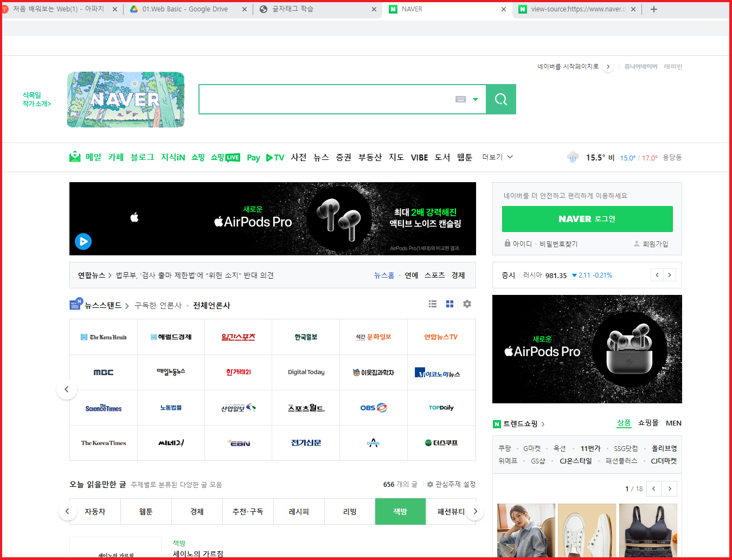This screenshot has width=732, height=560.
Task: Open the 연합뉴스TV press logo
Action: pyautogui.click(x=441, y=337)
